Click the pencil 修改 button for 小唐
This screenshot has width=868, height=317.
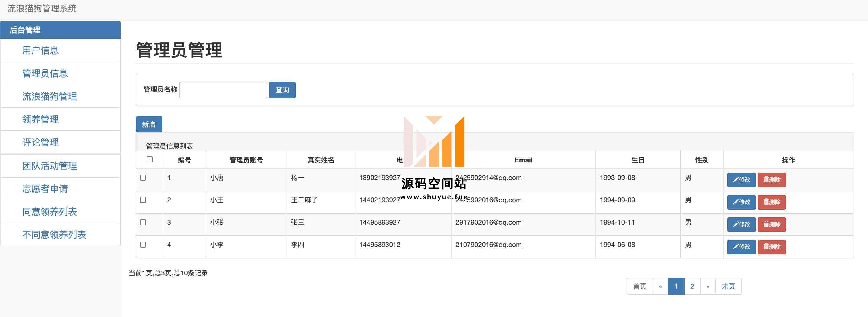coord(741,180)
